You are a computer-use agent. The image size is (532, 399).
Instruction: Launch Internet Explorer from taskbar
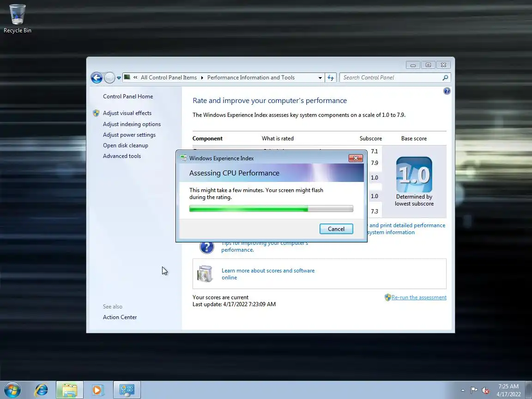click(x=42, y=390)
